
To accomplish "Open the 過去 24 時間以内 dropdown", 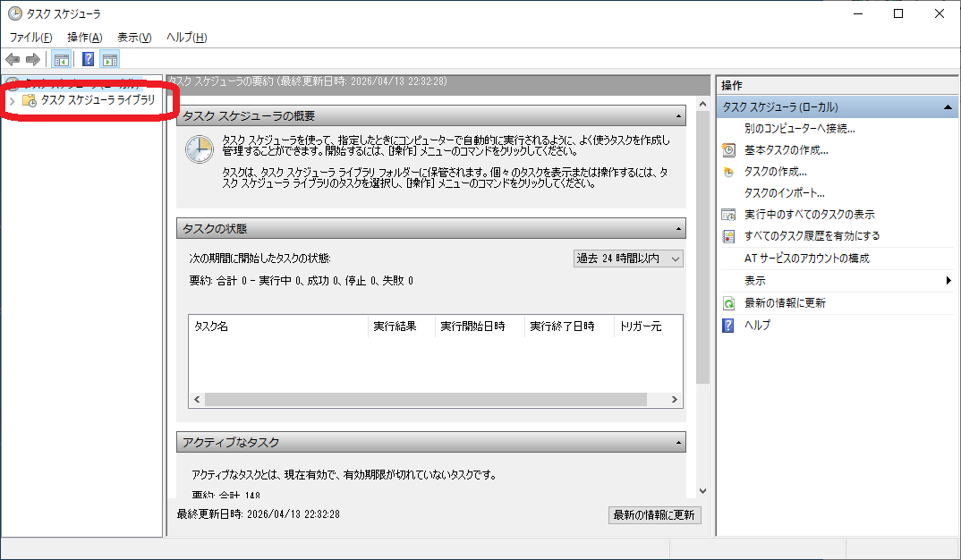I will coord(628,259).
